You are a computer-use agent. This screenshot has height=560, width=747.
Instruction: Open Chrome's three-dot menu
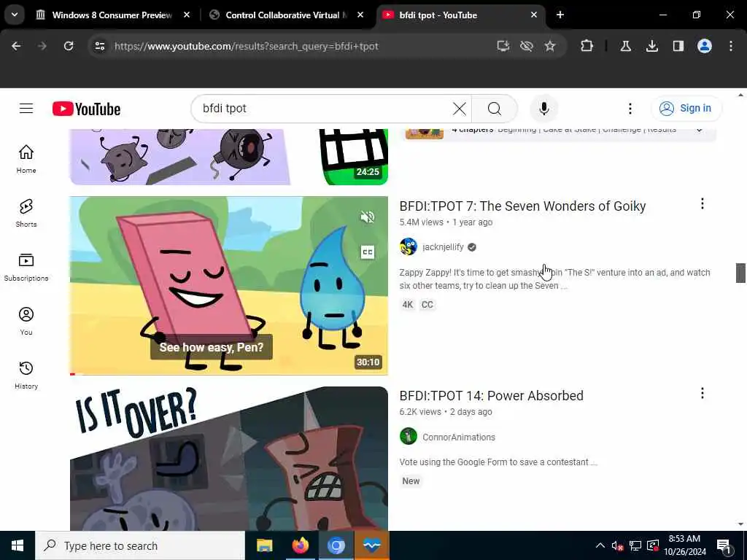point(731,46)
